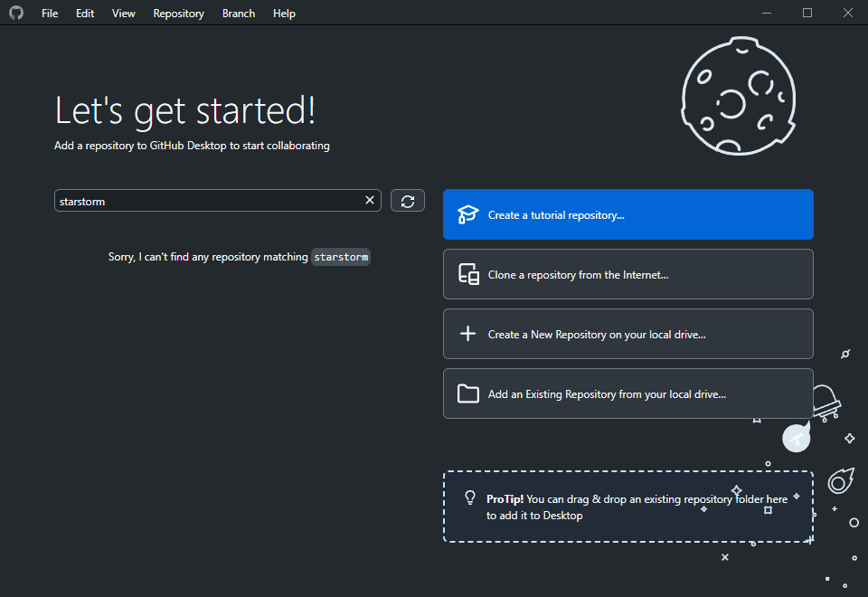Screen dimensions: 868x597
Task: Create a New Repository on local drive
Action: 627,334
